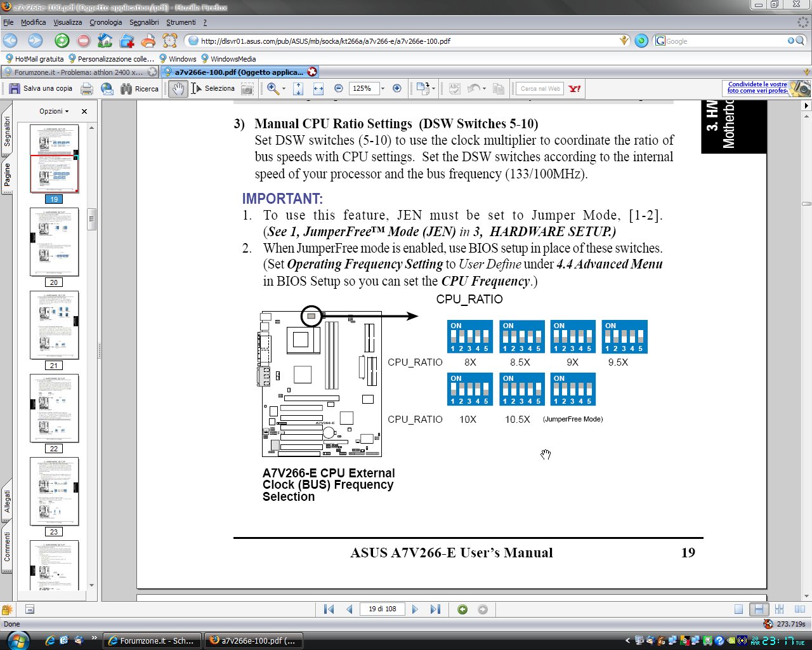Image resolution: width=812 pixels, height=650 pixels.
Task: Open WindowsMedia bookmark
Action: (228, 58)
